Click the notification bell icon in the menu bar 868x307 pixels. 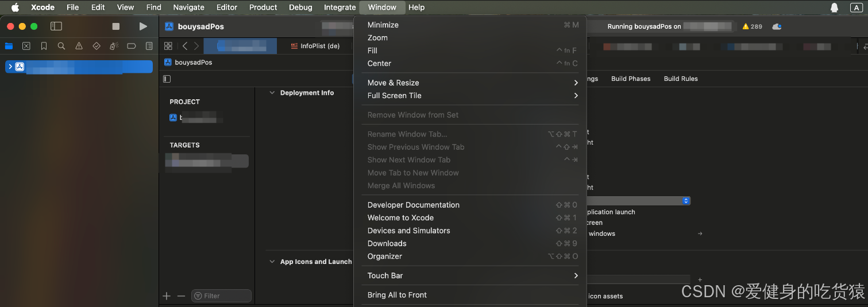point(834,7)
